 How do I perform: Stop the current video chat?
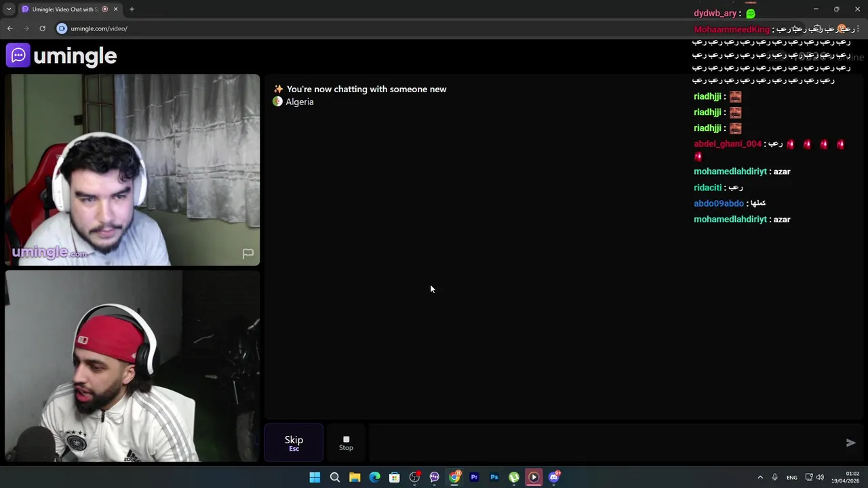point(346,443)
